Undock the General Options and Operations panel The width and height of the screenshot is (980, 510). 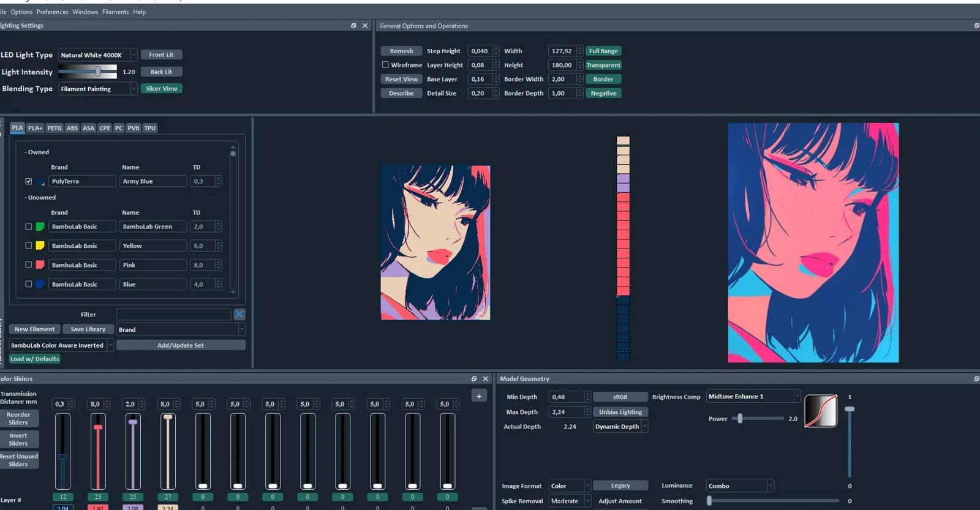pos(976,26)
